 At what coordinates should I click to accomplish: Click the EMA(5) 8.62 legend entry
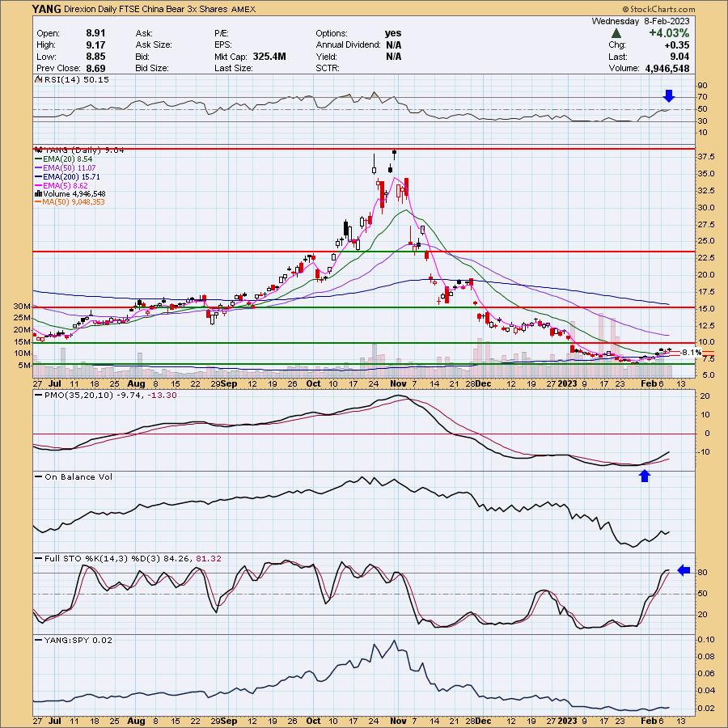click(61, 185)
